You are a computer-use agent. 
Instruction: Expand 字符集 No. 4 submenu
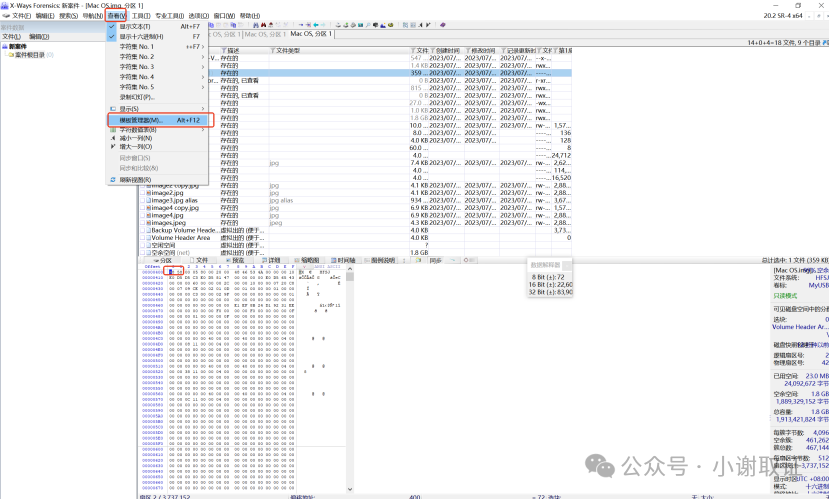tap(157, 77)
